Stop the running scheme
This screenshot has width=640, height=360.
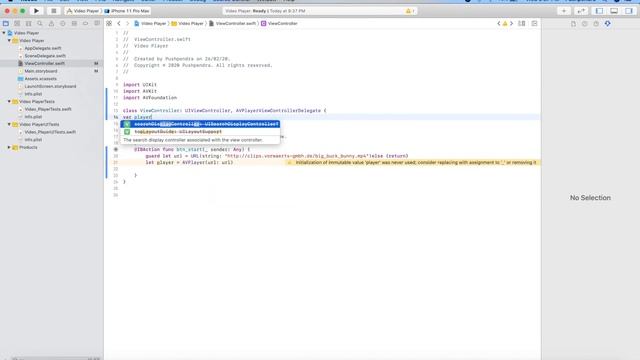[53, 11]
